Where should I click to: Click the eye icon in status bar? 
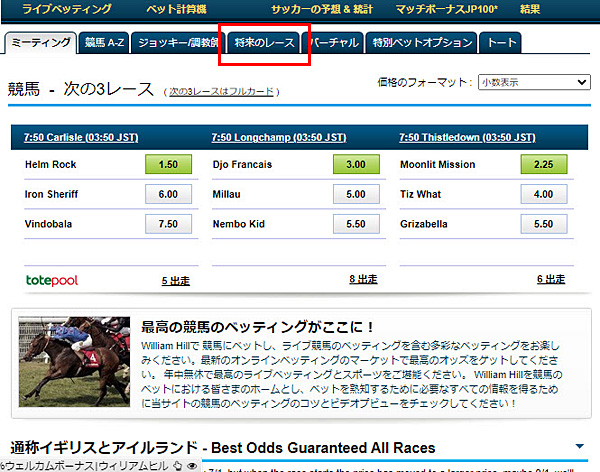tap(192, 466)
